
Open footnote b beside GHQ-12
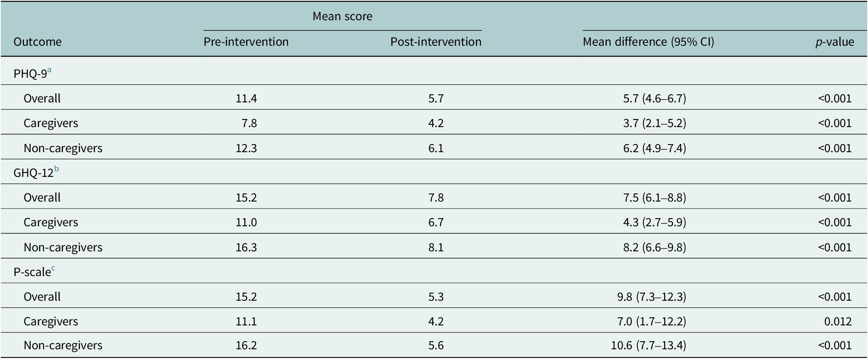pyautogui.click(x=56, y=169)
